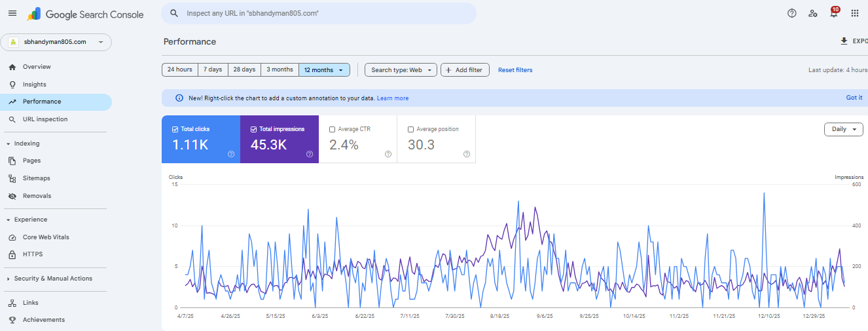Image resolution: width=868 pixels, height=331 pixels.
Task: Toggle the Total clicks checkbox
Action: tap(175, 129)
